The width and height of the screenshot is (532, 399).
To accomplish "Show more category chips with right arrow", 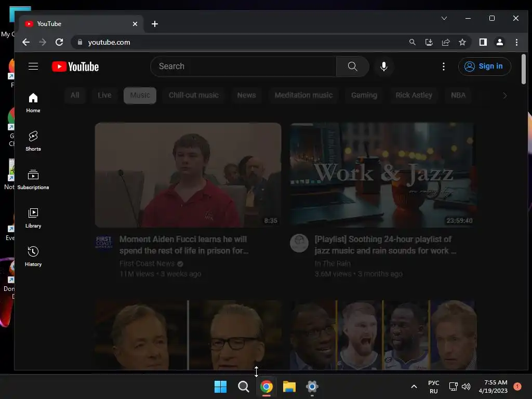I will click(504, 96).
